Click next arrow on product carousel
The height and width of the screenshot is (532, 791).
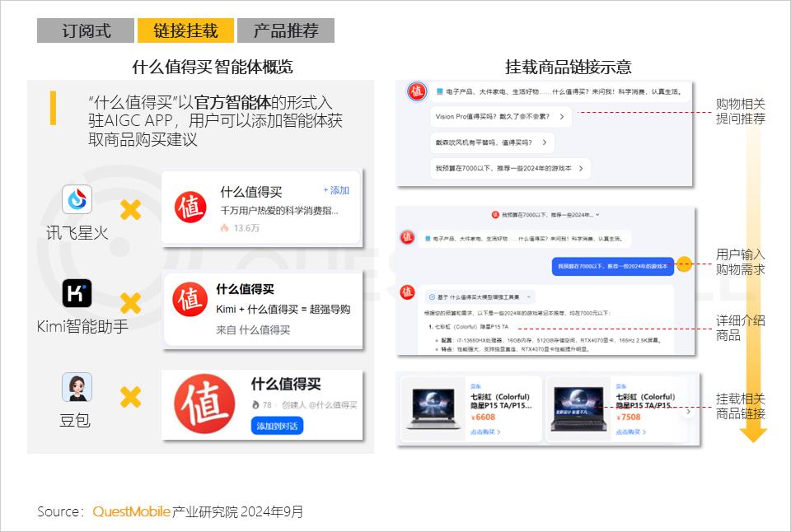point(688,412)
